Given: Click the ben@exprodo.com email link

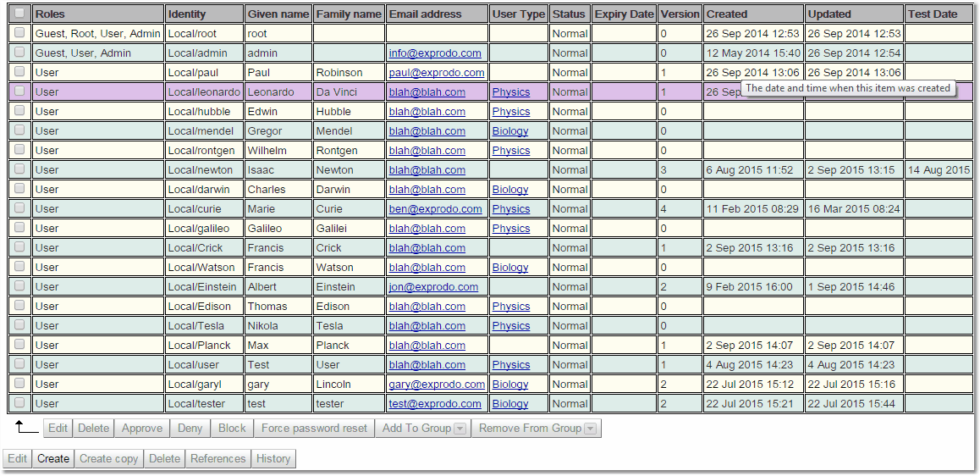Looking at the screenshot, I should pyautogui.click(x=435, y=209).
